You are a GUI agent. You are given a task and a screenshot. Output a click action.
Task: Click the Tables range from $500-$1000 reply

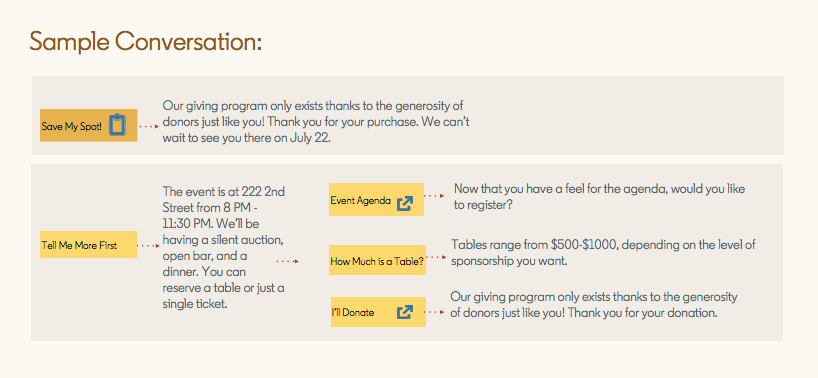tap(603, 252)
